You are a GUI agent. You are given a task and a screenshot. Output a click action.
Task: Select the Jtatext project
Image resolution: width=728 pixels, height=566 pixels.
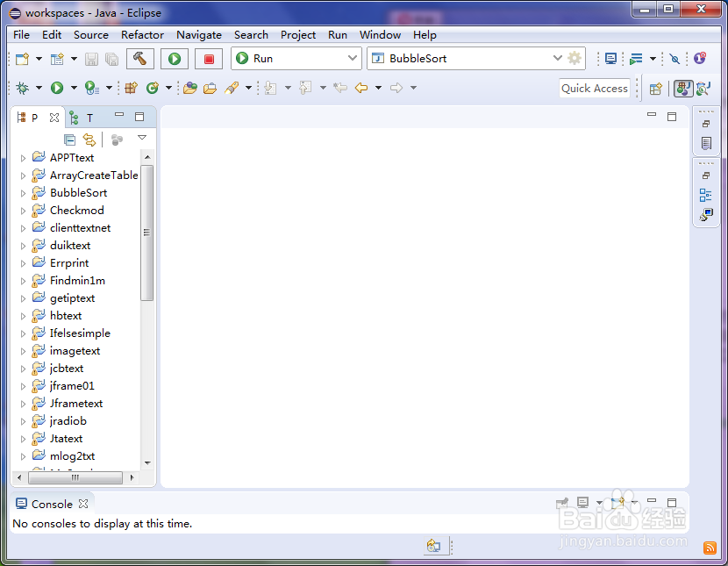66,439
